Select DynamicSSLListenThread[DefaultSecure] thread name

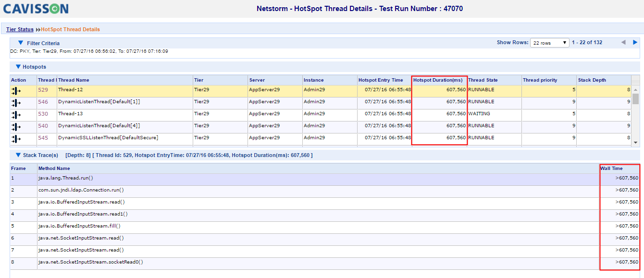[x=108, y=138]
